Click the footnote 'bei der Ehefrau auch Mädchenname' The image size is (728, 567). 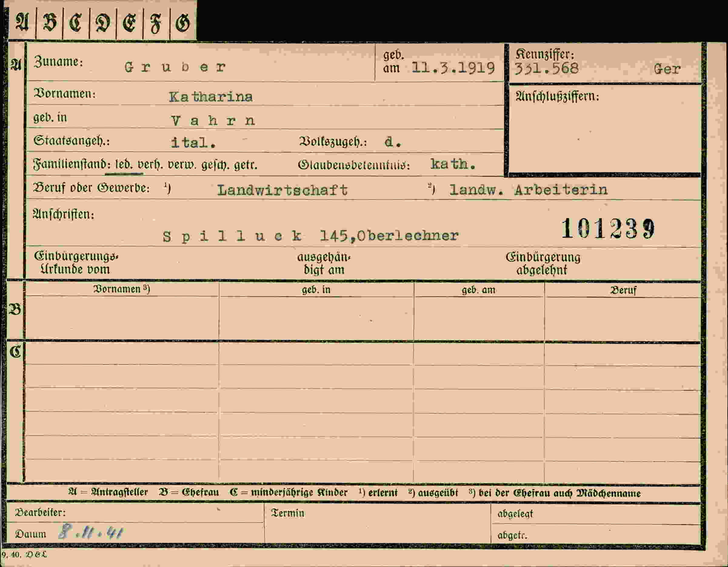560,493
